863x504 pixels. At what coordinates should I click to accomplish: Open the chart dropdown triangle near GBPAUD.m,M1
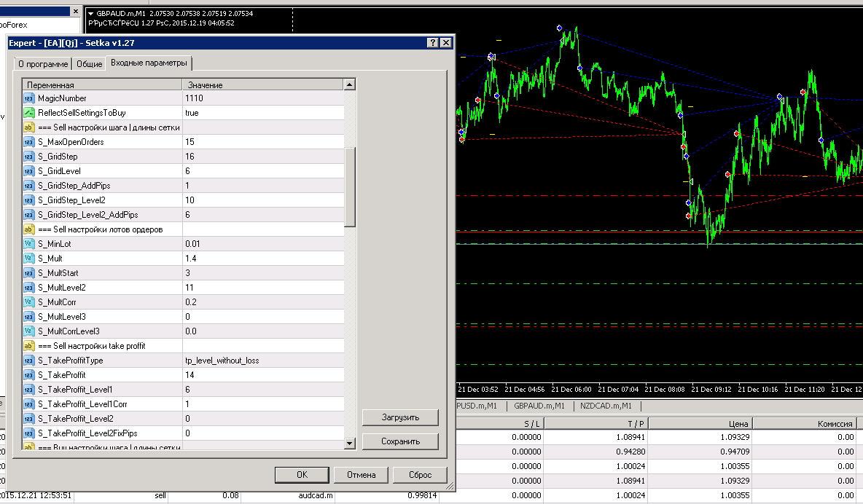(91, 14)
